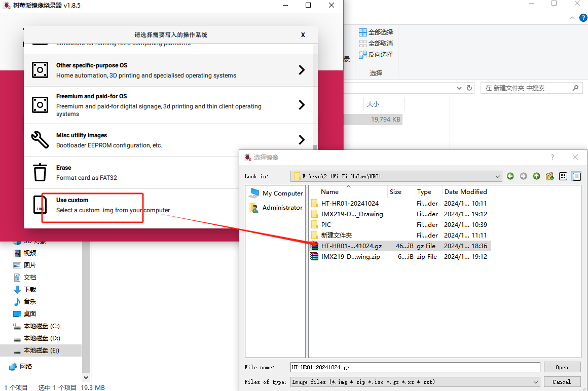Expand Other specific-purpose OS submenu
Image resolution: width=588 pixels, height=391 pixels.
[301, 70]
